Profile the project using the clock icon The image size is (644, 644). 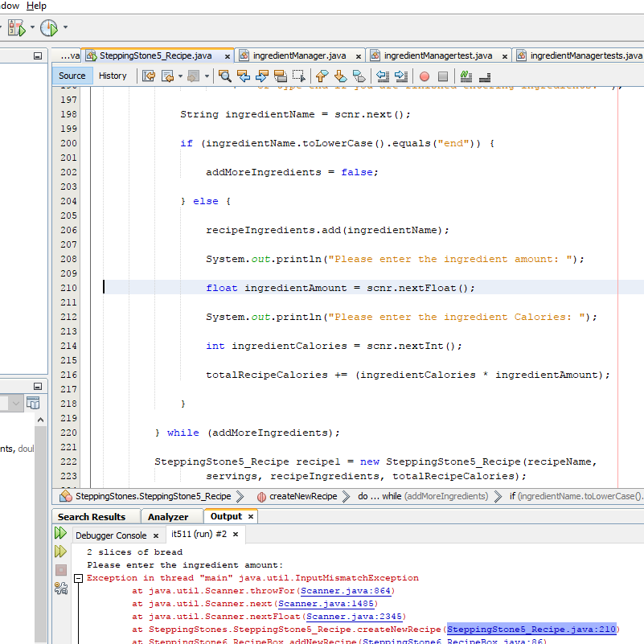click(x=48, y=27)
